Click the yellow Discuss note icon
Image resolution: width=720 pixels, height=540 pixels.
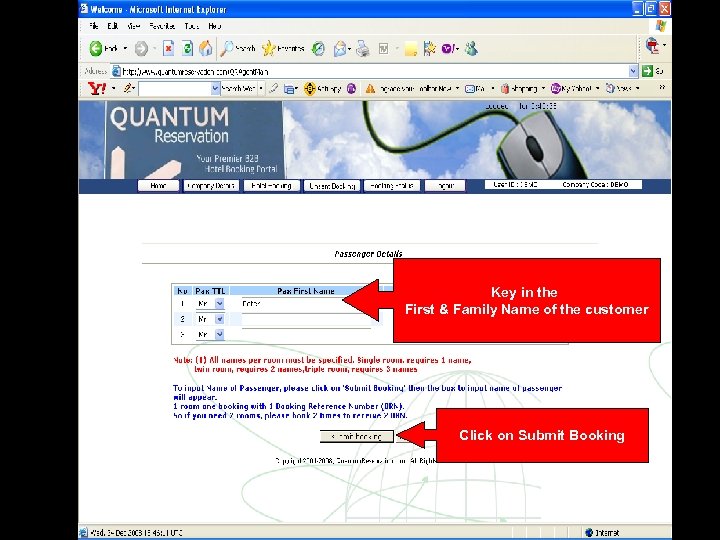point(411,49)
